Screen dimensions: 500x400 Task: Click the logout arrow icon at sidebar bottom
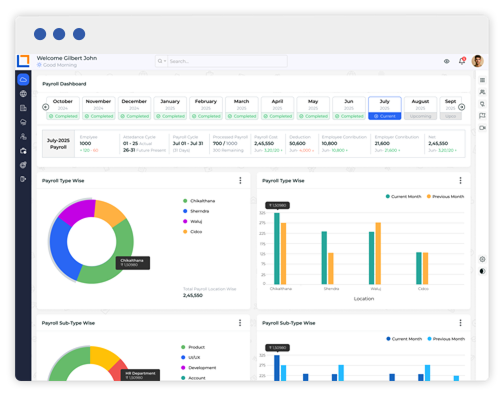pos(23,179)
